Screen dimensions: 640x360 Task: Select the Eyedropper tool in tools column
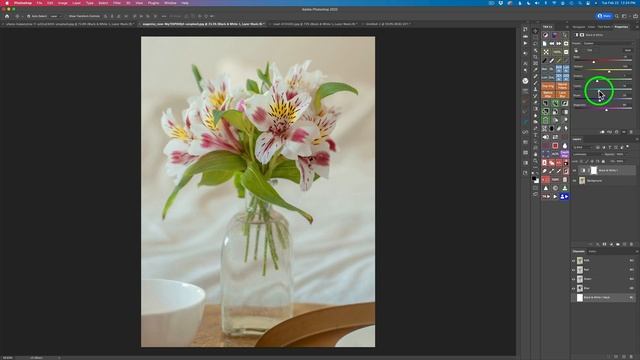535,70
